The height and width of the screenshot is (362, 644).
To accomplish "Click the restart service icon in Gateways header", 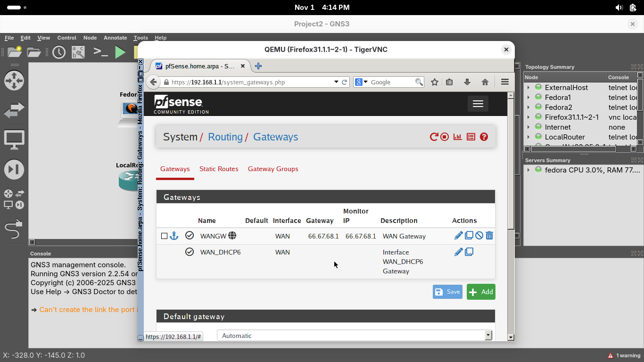I will 434,137.
